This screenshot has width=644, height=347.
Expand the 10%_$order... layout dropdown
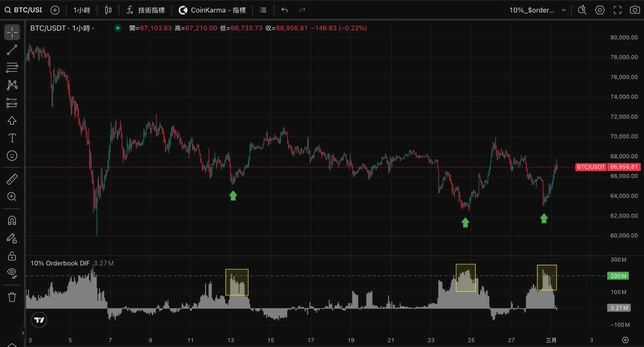pyautogui.click(x=537, y=10)
